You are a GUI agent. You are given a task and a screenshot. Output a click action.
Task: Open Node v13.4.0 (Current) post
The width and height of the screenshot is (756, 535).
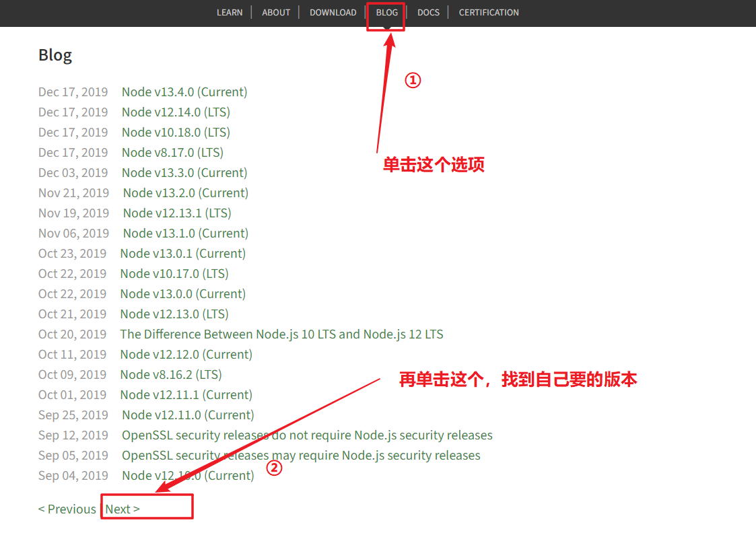pos(184,92)
